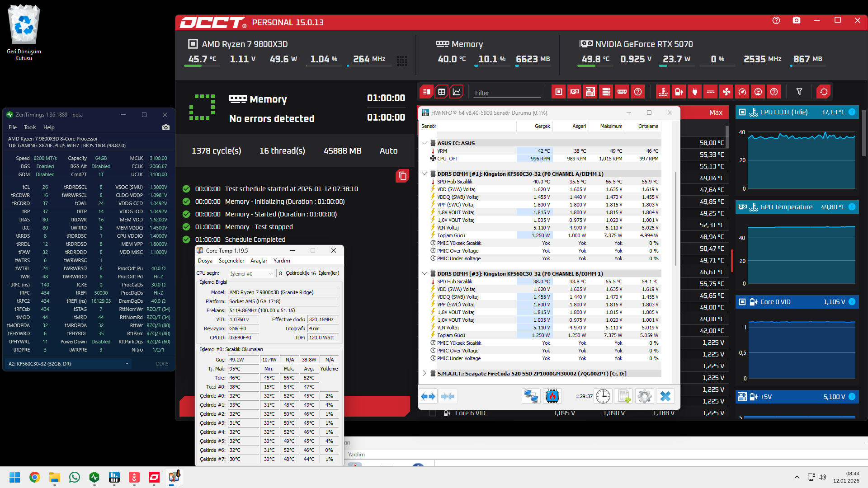The height and width of the screenshot is (488, 868).
Task: Show OCCT frequency gauge sensors
Action: click(x=742, y=92)
